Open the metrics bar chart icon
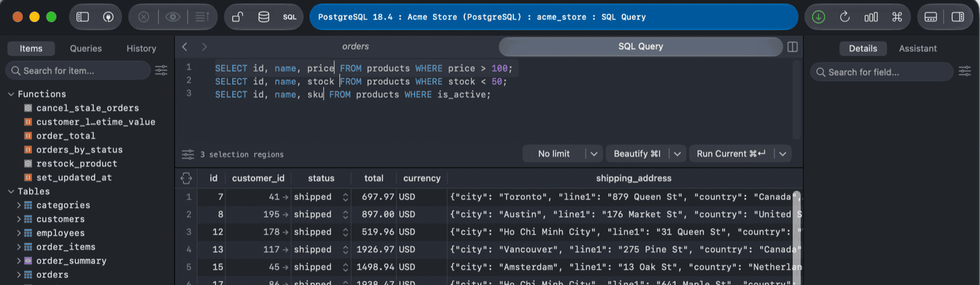 pyautogui.click(x=871, y=17)
